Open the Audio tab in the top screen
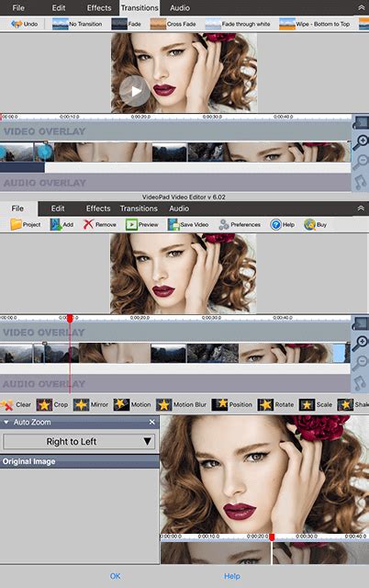 pyautogui.click(x=179, y=8)
